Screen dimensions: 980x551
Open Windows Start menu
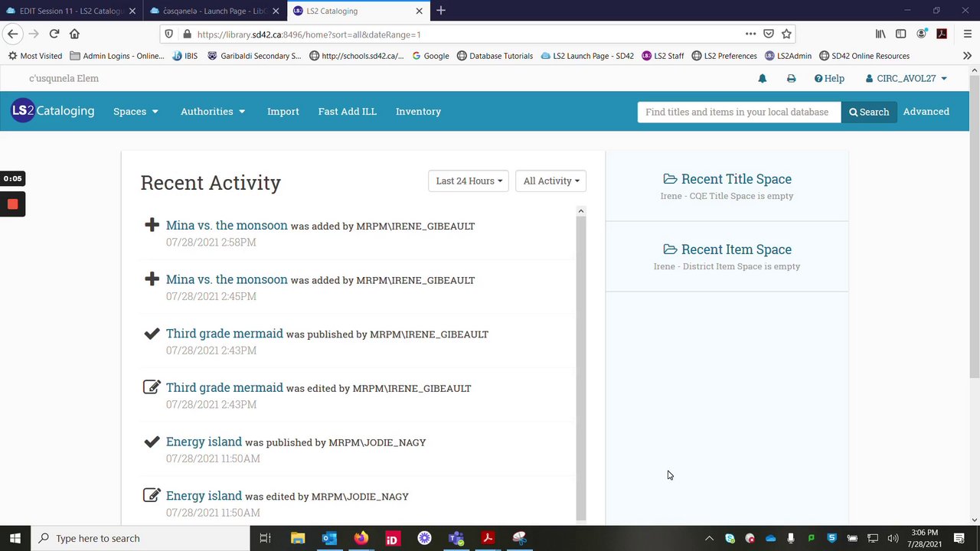[15, 538]
